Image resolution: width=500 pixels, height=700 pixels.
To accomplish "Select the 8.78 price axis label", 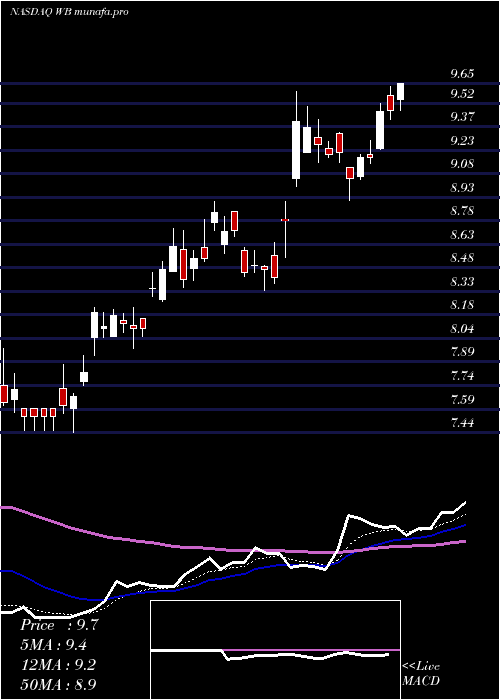I will (462, 211).
